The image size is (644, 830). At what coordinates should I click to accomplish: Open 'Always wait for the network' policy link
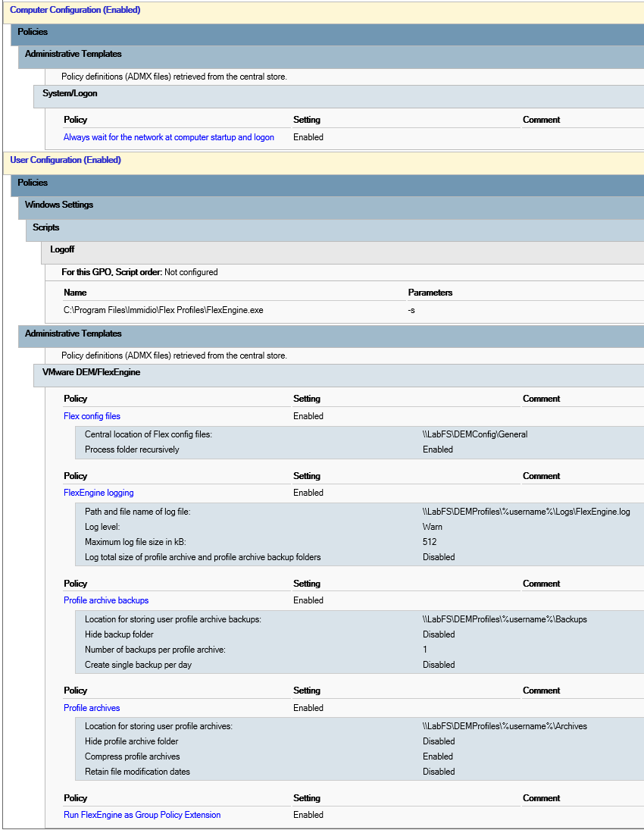(169, 138)
